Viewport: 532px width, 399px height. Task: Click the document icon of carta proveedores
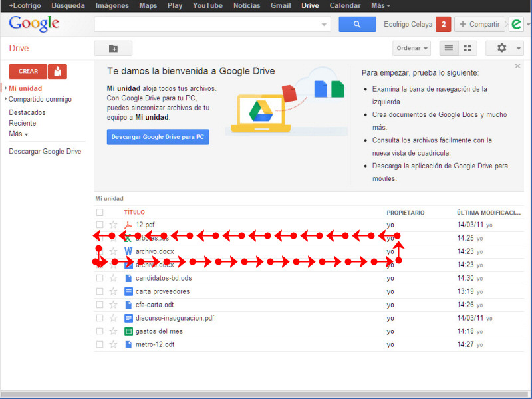coord(128,291)
